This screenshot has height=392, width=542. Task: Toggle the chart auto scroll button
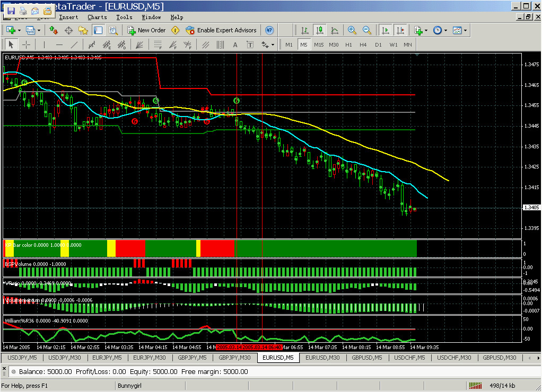coord(386,30)
